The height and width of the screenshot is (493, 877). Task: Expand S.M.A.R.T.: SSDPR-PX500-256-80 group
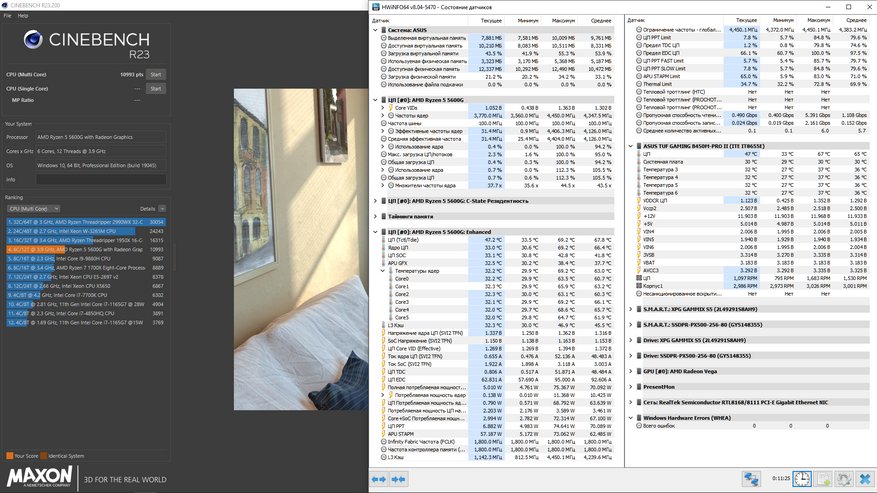[x=631, y=325]
